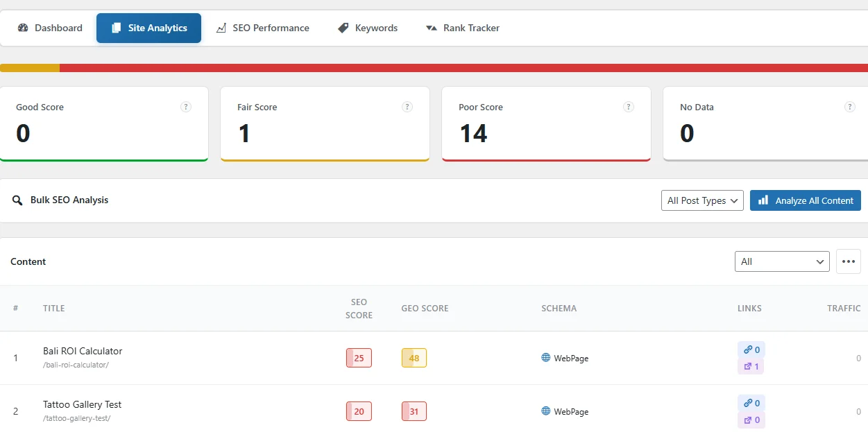Click the Dashboard speedometer icon
The width and height of the screenshot is (868, 432).
(24, 27)
